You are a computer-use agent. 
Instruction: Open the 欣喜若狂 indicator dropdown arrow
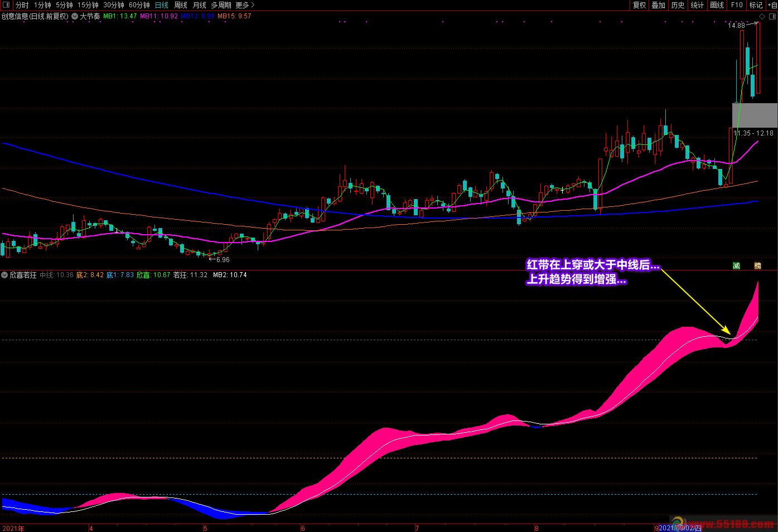[x=5, y=275]
